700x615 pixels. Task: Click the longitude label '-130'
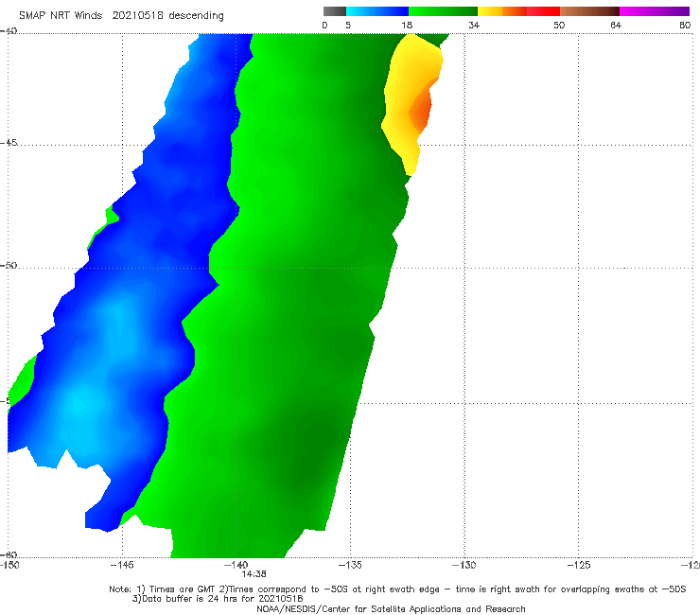pos(464,565)
